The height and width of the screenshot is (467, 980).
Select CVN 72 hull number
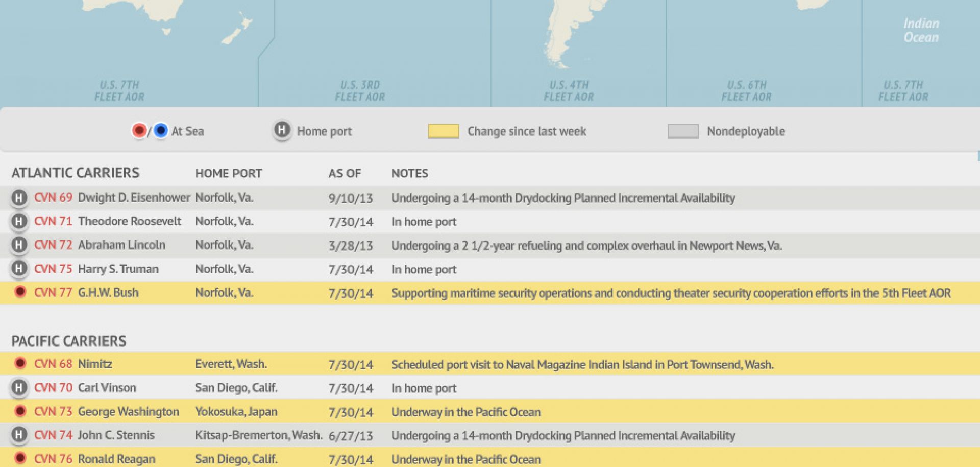click(54, 245)
